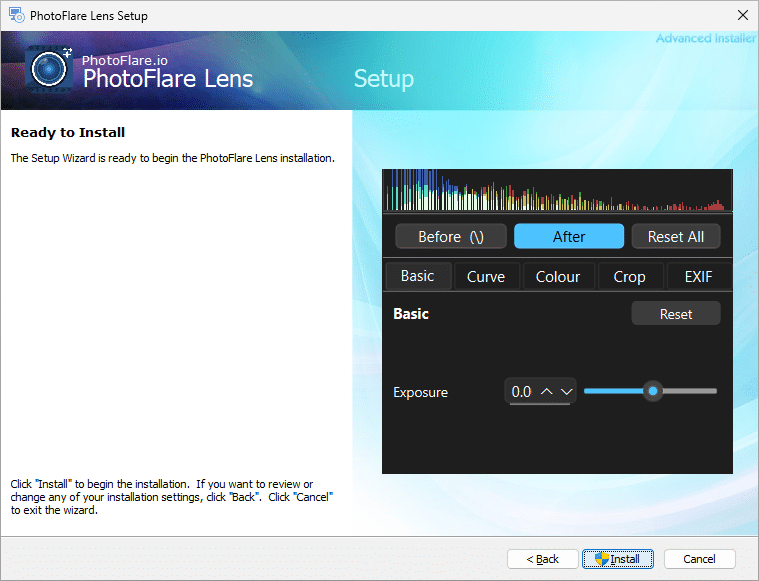
Task: Close the PhotoFlare Lens Setup window
Action: pos(743,15)
